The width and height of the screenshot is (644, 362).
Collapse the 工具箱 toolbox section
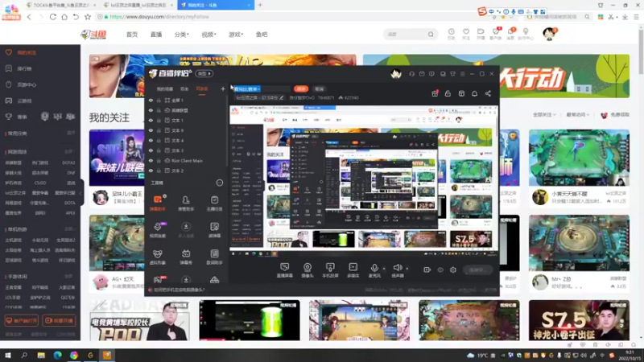pyautogui.click(x=220, y=183)
